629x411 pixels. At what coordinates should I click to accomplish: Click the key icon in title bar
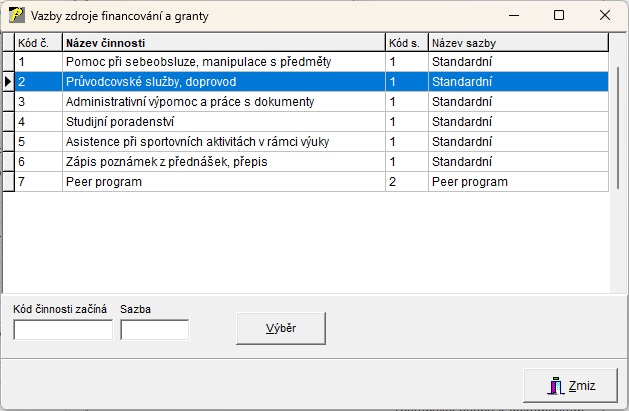17,15
